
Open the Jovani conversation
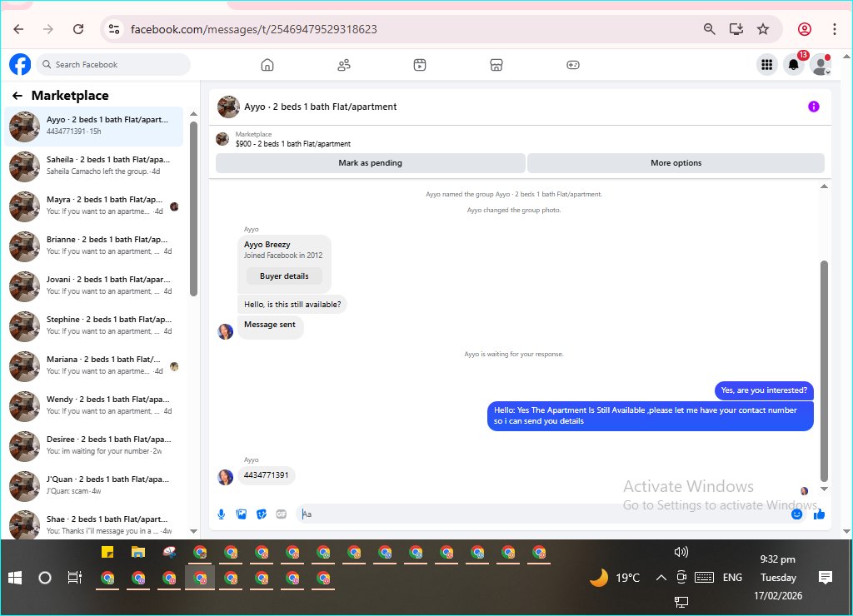tap(94, 286)
